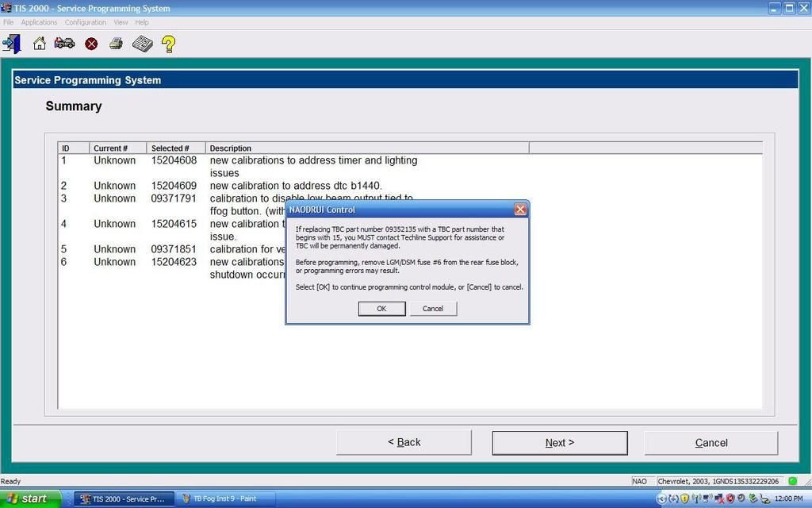Click Unknown in row ID 2

(x=114, y=186)
